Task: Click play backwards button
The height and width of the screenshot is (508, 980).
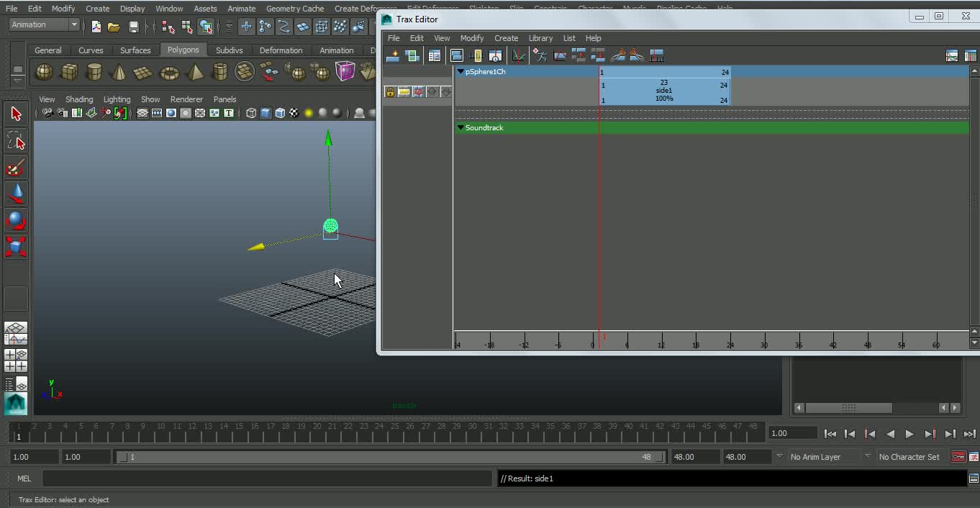Action: (890, 434)
